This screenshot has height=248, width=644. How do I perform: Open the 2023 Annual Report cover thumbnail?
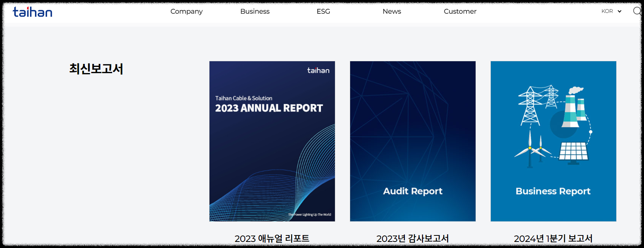pos(272,141)
